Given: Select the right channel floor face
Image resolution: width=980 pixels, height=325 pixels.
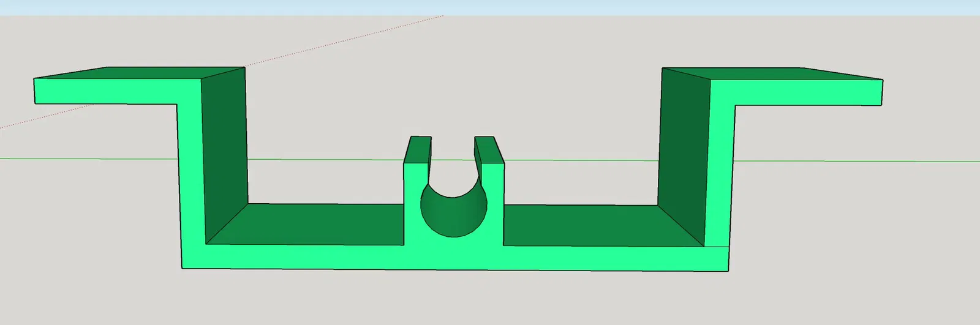Looking at the screenshot, I should tap(603, 226).
